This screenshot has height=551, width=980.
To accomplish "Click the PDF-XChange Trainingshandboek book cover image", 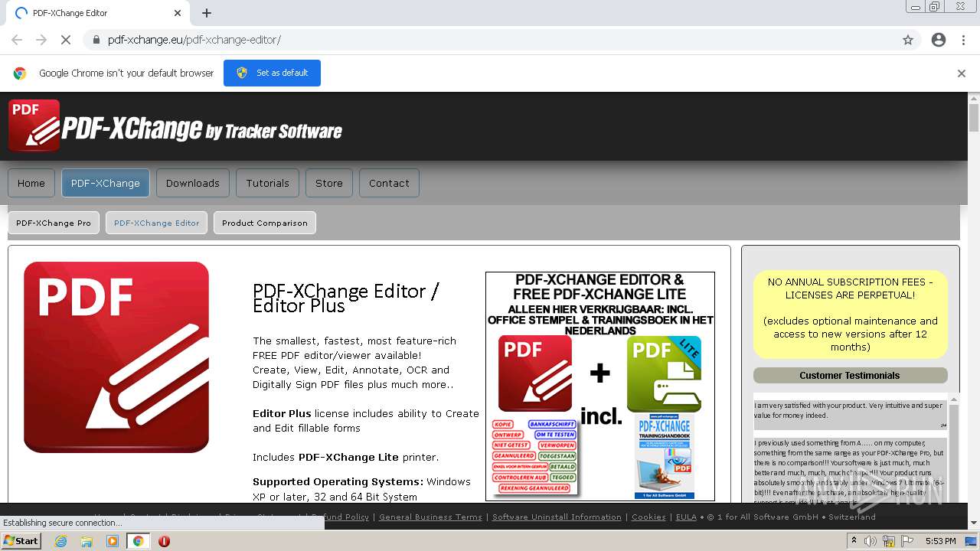I will point(665,458).
